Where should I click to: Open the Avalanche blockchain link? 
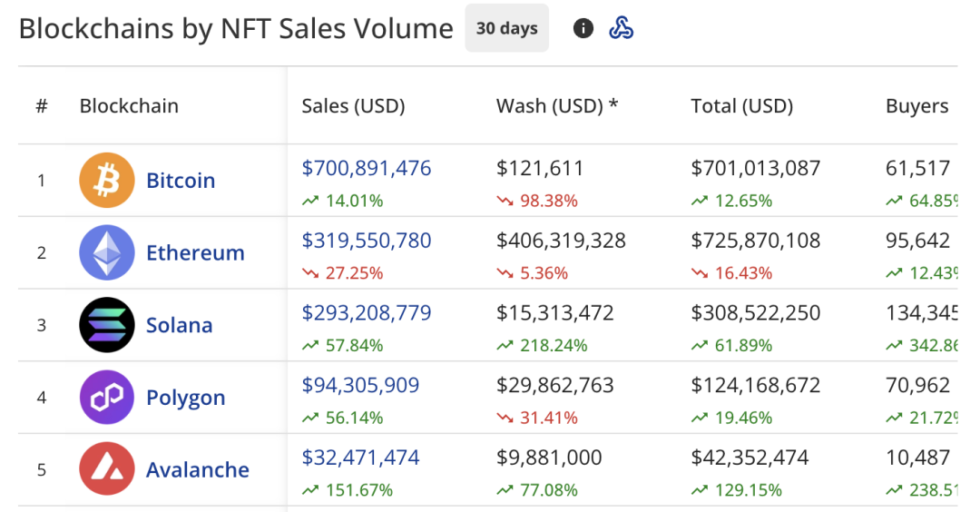(x=197, y=470)
